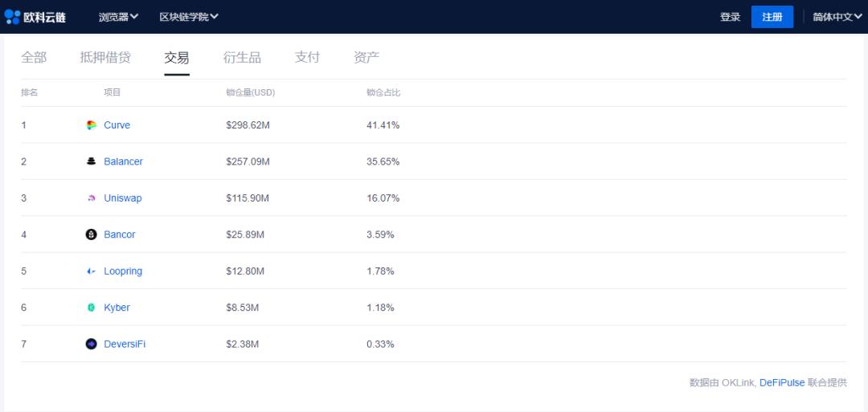Click the 1.18% share value
Screen dimensions: 868x412
click(x=380, y=308)
